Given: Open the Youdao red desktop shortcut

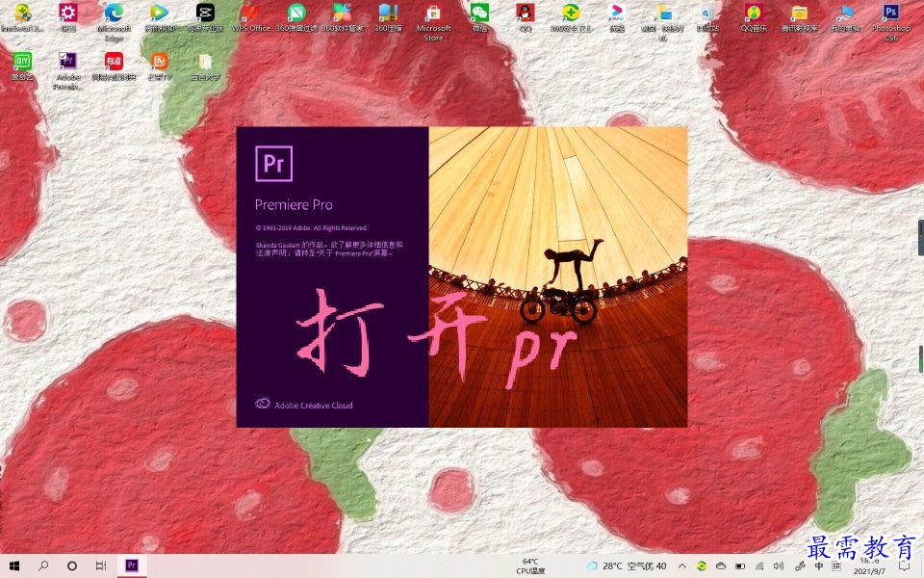Looking at the screenshot, I should click(x=114, y=66).
